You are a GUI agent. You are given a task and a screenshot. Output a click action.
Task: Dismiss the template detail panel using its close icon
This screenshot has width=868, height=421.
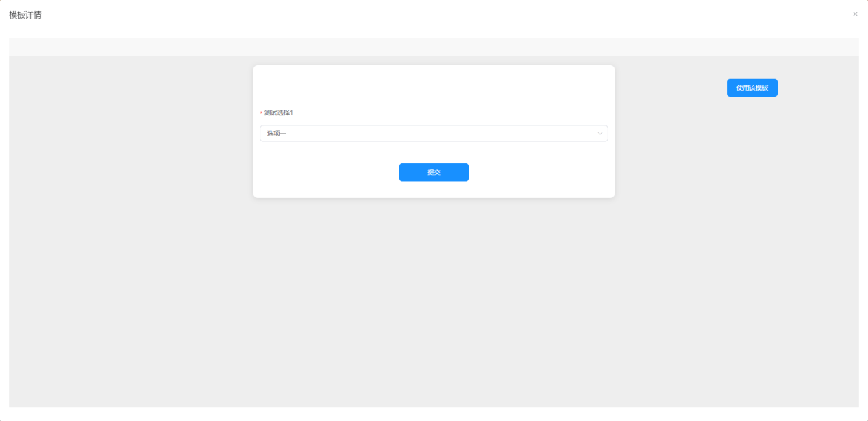pos(855,14)
